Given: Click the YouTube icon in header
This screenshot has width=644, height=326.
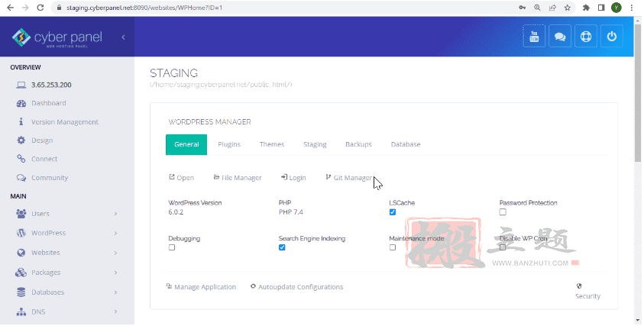Looking at the screenshot, I should (x=533, y=36).
